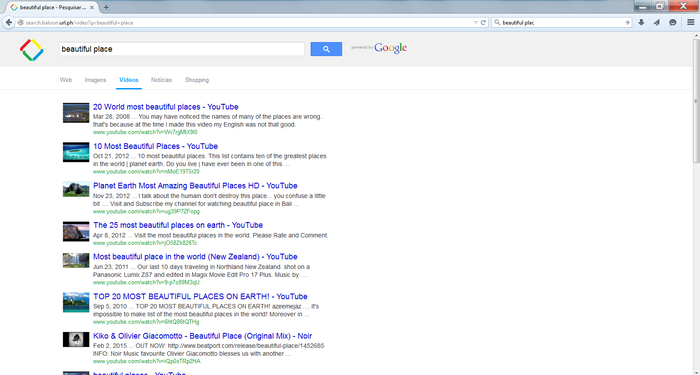700x375 pixels.
Task: Click the site identity globe icon
Action: tap(20, 22)
